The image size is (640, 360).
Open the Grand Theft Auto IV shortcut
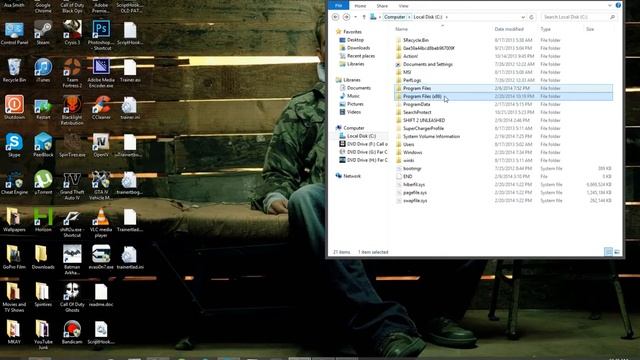(x=72, y=185)
